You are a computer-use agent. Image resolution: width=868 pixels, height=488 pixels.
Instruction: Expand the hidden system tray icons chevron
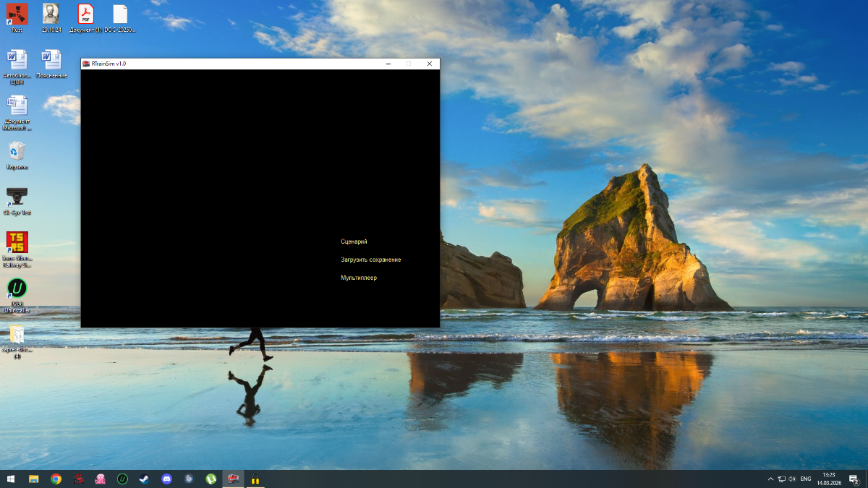tap(770, 479)
